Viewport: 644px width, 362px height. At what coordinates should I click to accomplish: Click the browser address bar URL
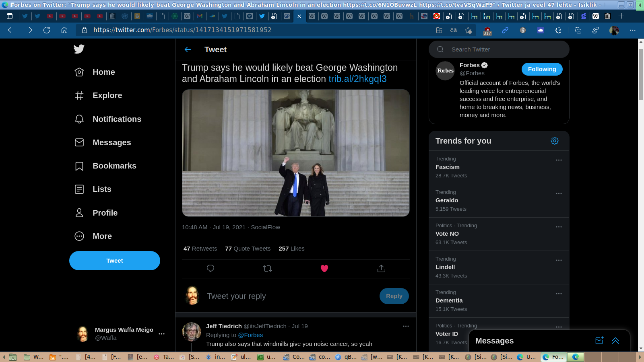click(x=182, y=30)
